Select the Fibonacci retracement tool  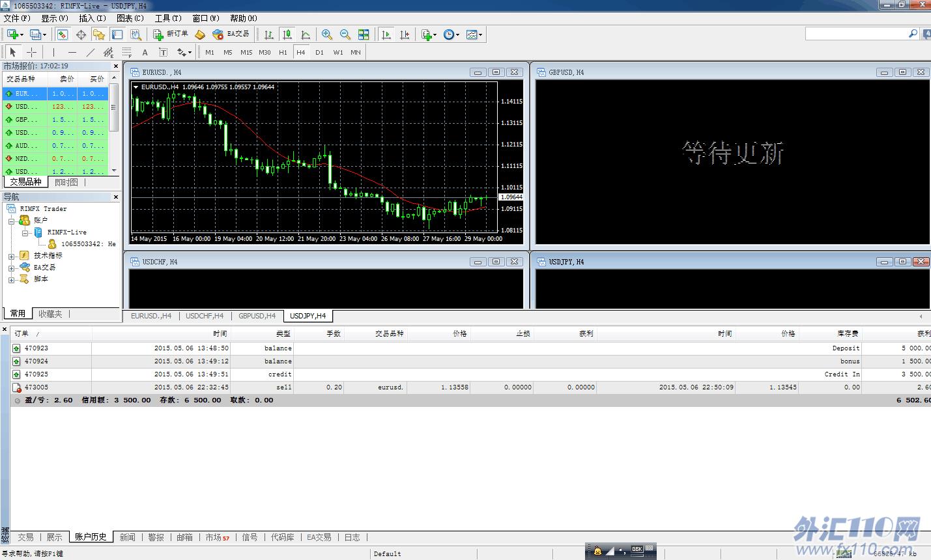[126, 52]
